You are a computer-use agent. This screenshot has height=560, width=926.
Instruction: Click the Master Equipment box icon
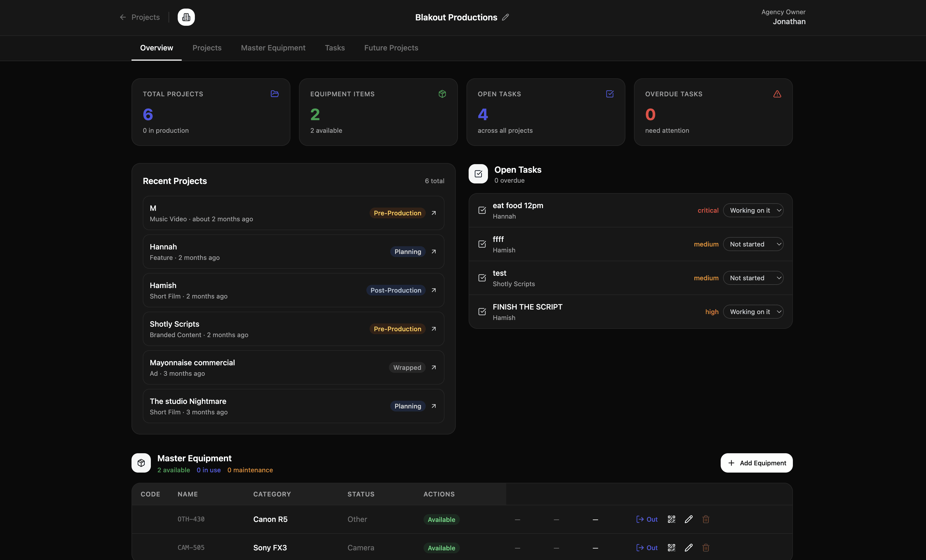point(141,463)
